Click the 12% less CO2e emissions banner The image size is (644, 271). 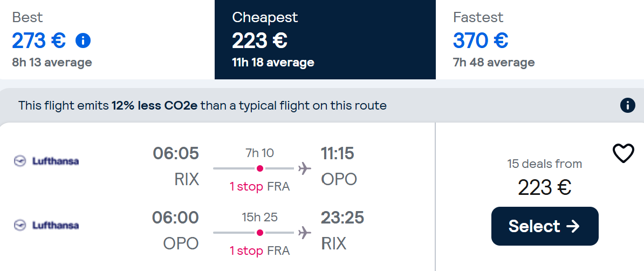tap(322, 106)
